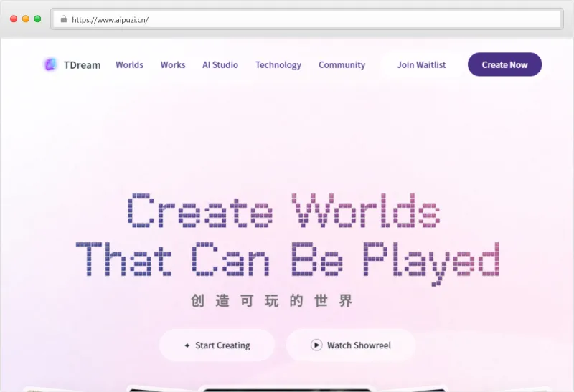Open the Community nav link
Screen dimensions: 574x392
(342, 65)
